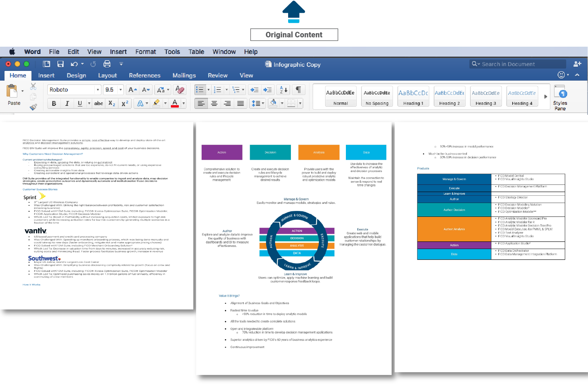Image resolution: width=588 pixels, height=387 pixels.
Task: Click the share person-plus icon
Action: point(577,64)
